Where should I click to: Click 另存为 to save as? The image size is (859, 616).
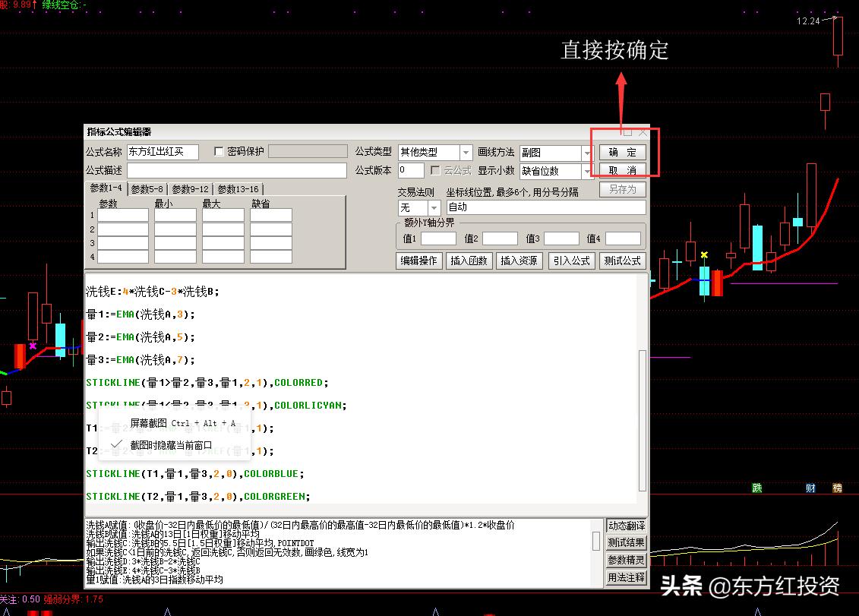click(x=622, y=188)
